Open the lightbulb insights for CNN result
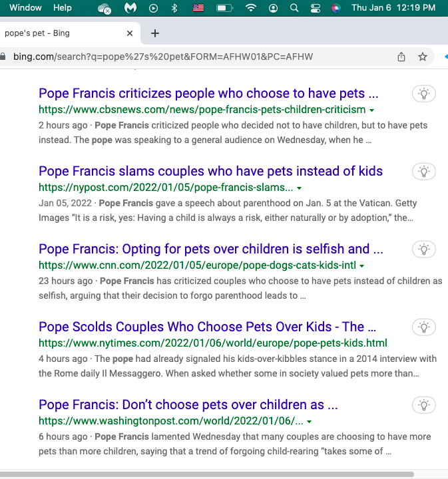The image size is (448, 479). coord(423,249)
